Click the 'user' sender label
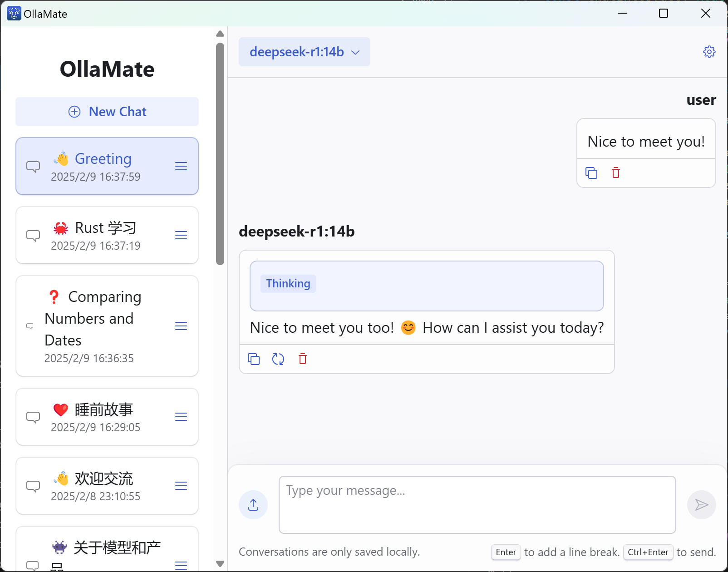 pos(701,100)
